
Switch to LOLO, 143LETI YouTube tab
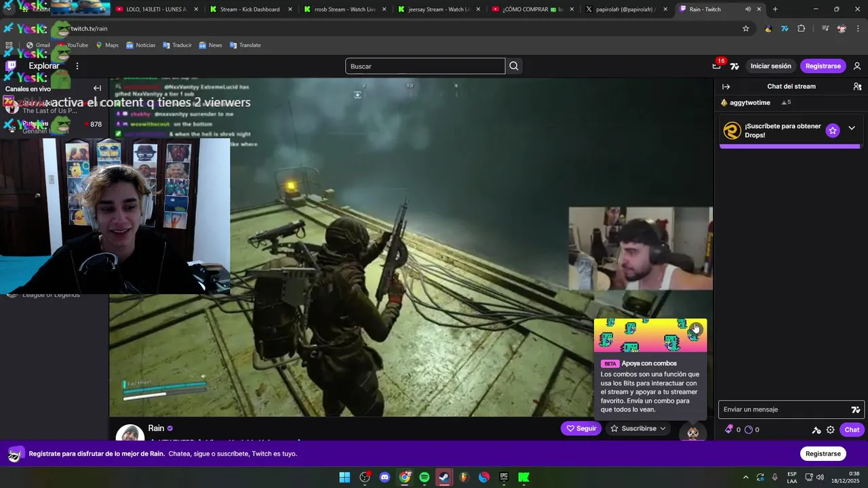tap(156, 9)
